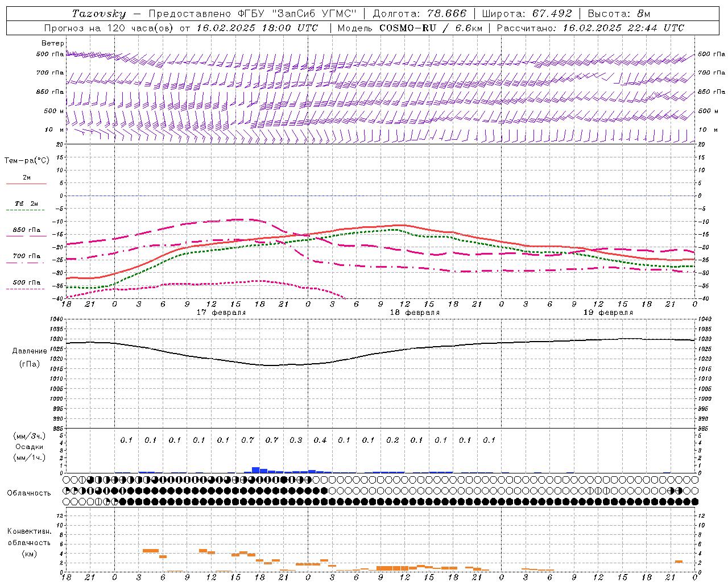This screenshot has height=582, width=728.
Task: Click the "0.3" three-hour precipitation value
Action: pyautogui.click(x=296, y=440)
